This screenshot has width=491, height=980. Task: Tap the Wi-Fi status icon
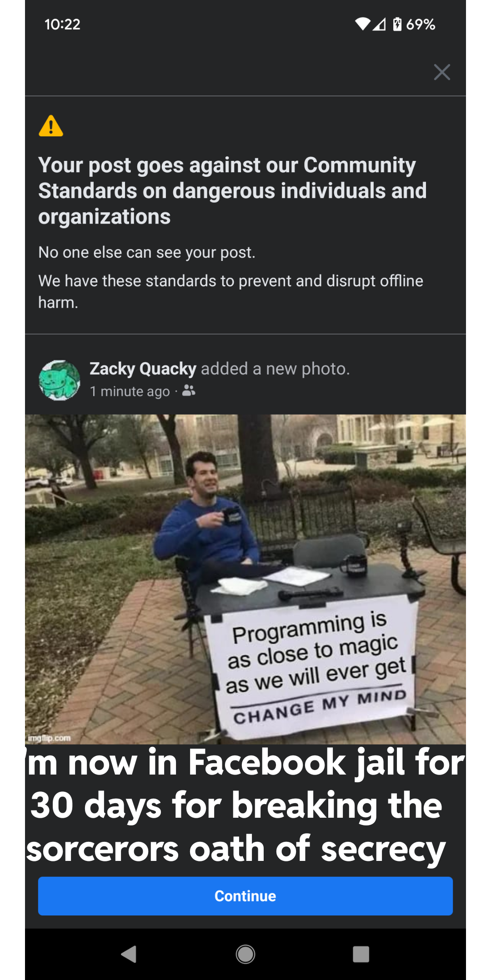(x=363, y=24)
